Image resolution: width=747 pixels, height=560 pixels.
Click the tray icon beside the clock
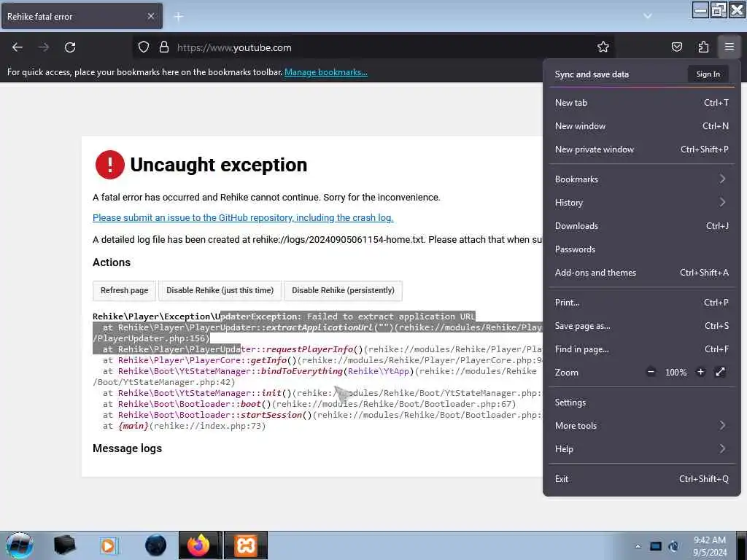673,546
